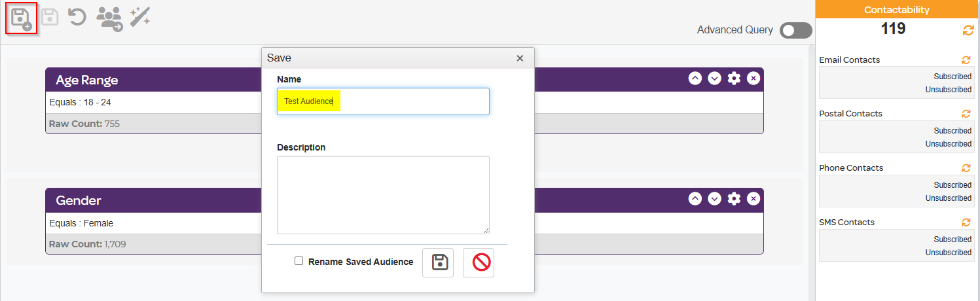Image resolution: width=980 pixels, height=301 pixels.
Task: Refresh the SMS Contacts counts
Action: 966,222
